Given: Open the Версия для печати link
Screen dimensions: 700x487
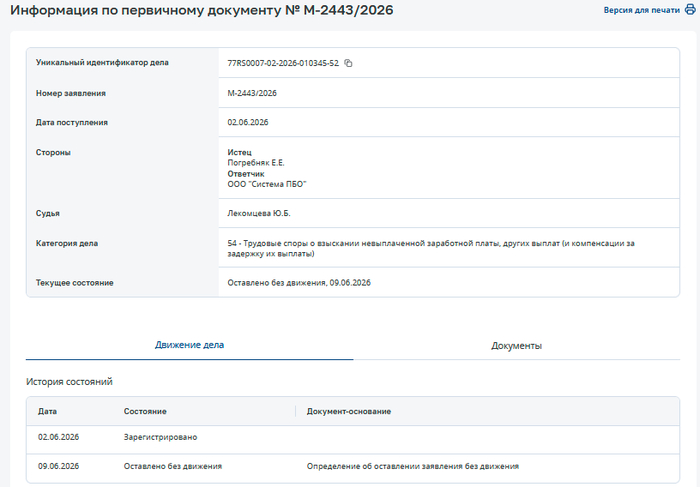Looking at the screenshot, I should 642,10.
